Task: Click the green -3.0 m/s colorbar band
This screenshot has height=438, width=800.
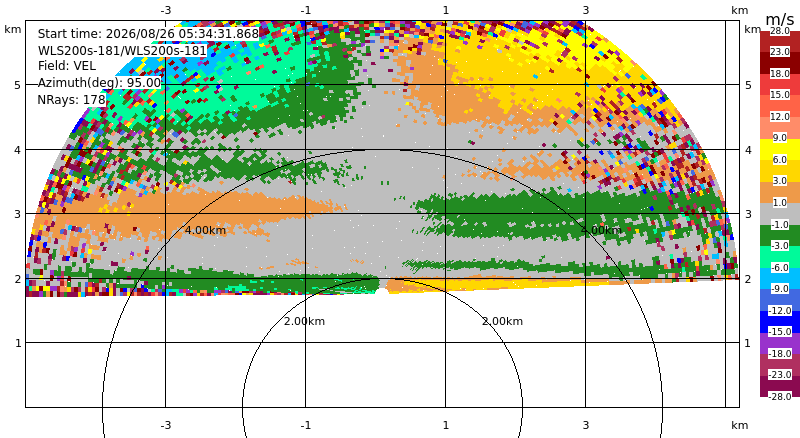Action: [780, 235]
